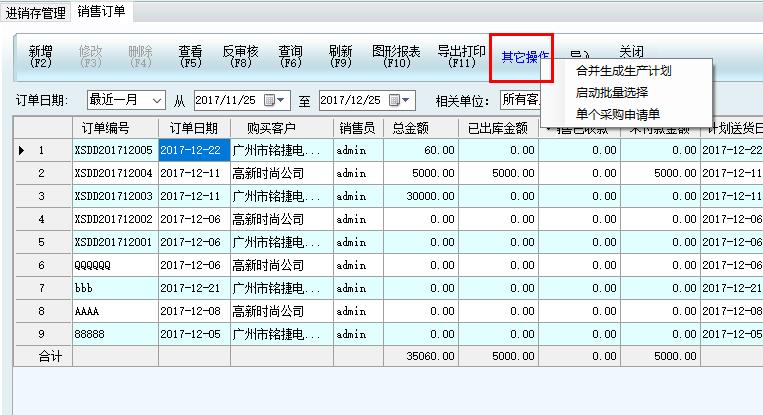
Task: Select 单个采购申请单 menu entry
Action: coord(618,114)
